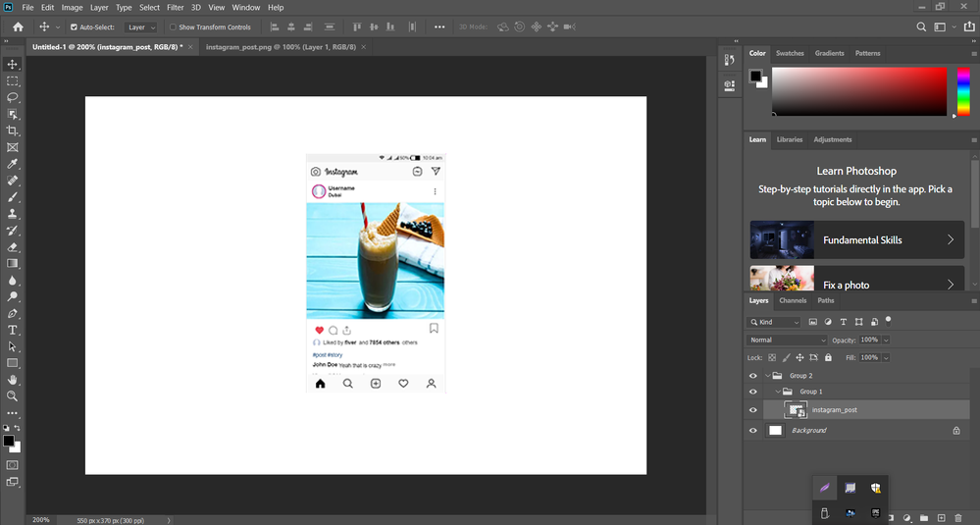980x525 pixels.
Task: Select the Lasso tool
Action: tap(13, 97)
